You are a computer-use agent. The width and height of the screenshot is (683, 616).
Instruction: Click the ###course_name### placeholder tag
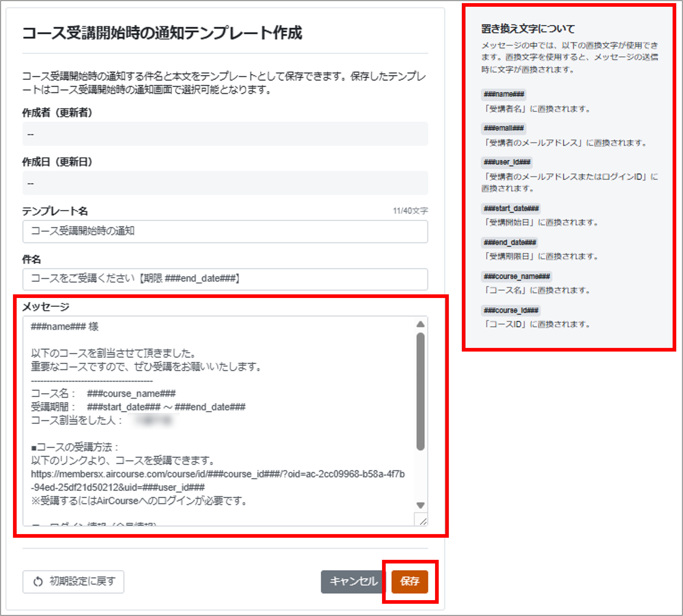coord(517,276)
